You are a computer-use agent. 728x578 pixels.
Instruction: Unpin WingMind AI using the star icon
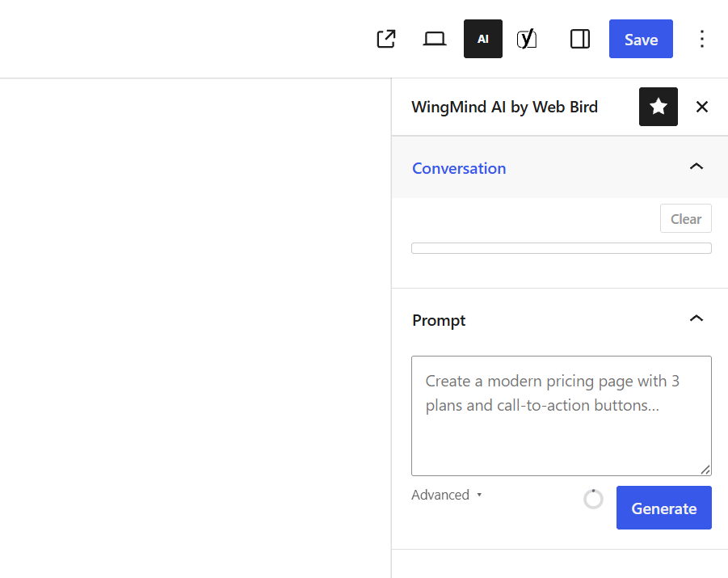(658, 107)
